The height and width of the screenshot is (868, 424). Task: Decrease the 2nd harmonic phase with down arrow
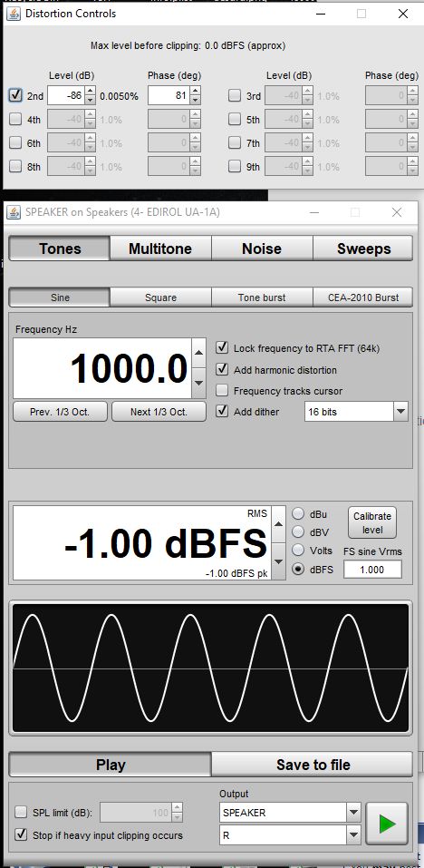click(195, 100)
